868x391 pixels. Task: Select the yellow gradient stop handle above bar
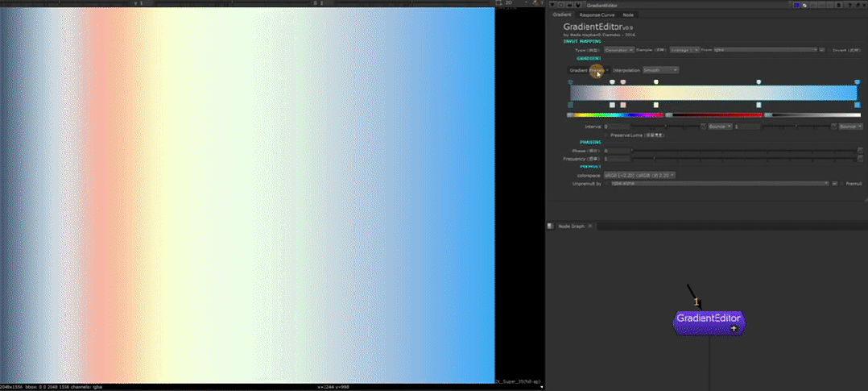(x=656, y=82)
